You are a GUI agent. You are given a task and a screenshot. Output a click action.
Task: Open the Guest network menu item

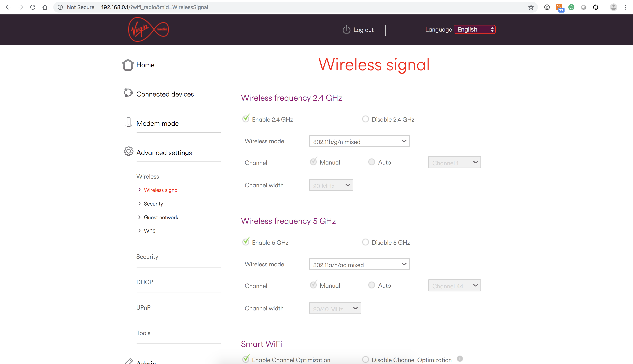pyautogui.click(x=161, y=218)
